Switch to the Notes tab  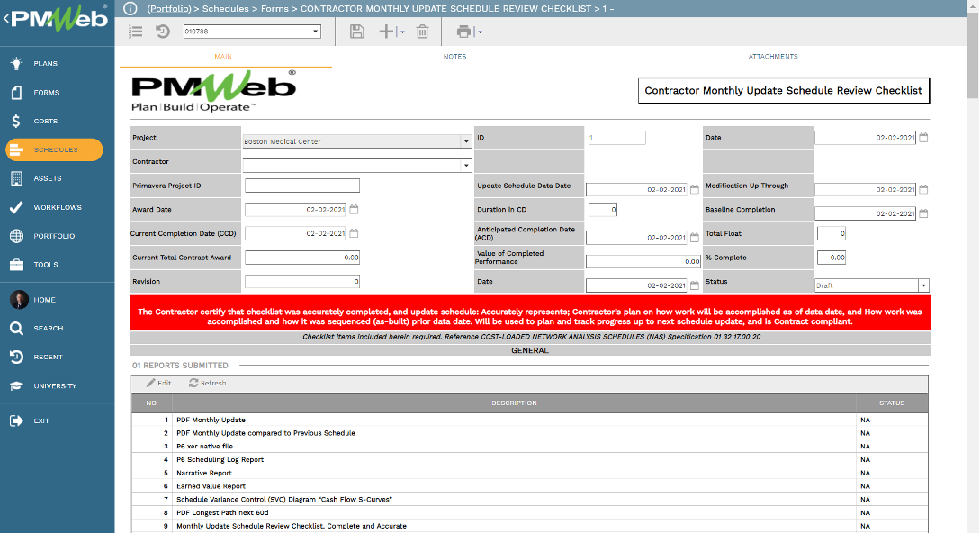pos(454,56)
